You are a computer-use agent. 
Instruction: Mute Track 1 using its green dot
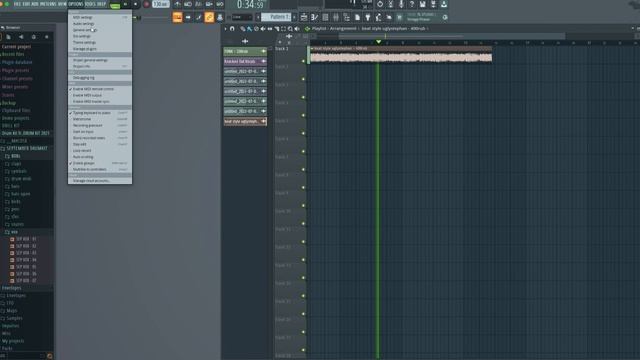click(x=303, y=61)
